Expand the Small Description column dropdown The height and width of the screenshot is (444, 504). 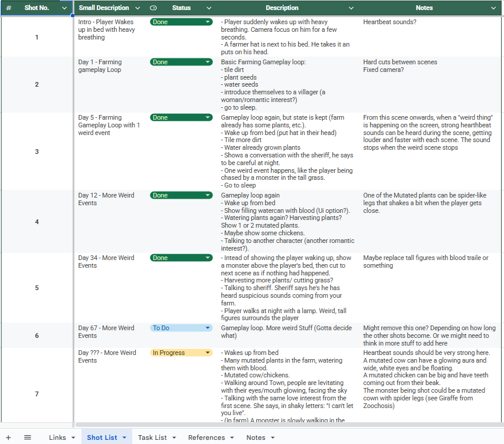(x=138, y=8)
